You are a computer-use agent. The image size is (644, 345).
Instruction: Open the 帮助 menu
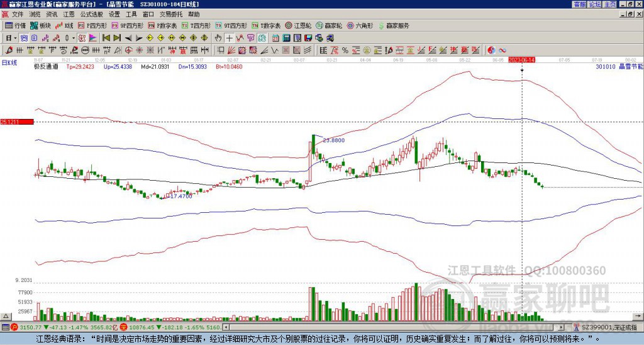click(x=194, y=14)
